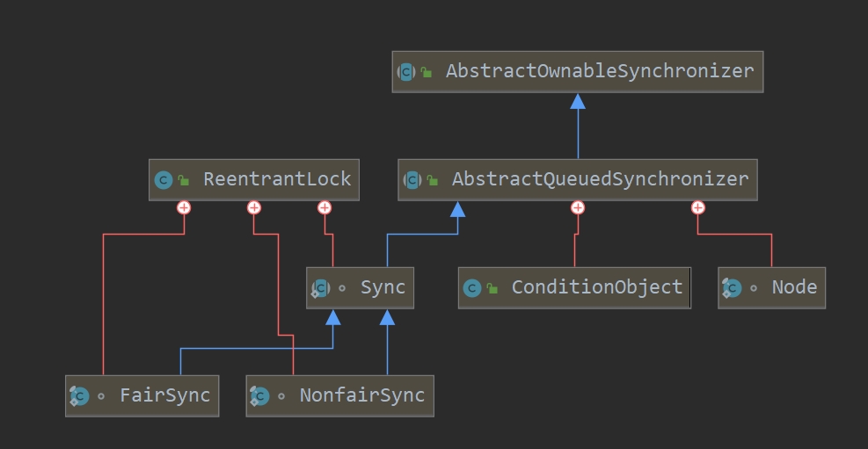The height and width of the screenshot is (449, 868).
Task: Select the FairSync class name text
Action: [x=166, y=395]
